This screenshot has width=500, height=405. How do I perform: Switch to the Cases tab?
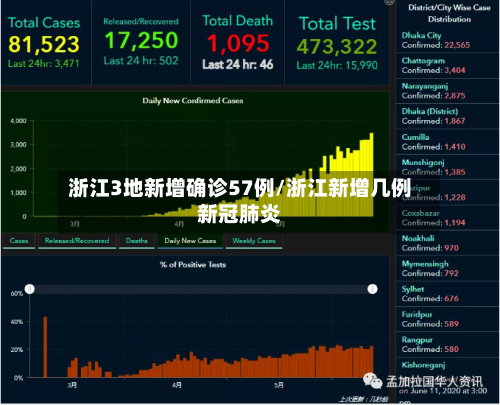[x=19, y=241]
